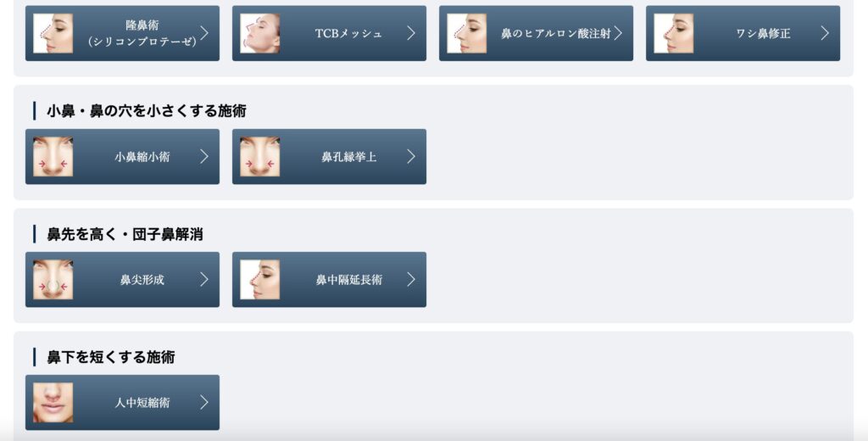Open the 小鼻縮小術 treatment link
868x441 pixels.
[x=122, y=157]
